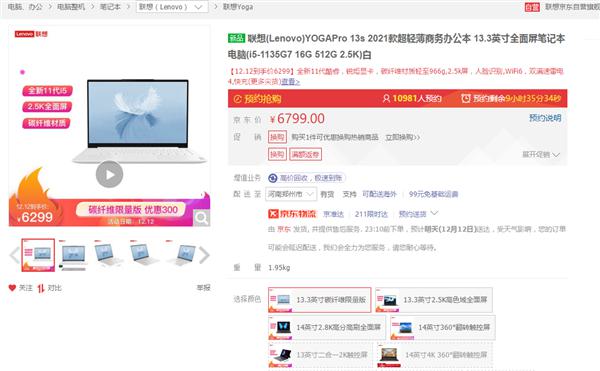600x371 pixels.
Task: Click the 联想Yoga breadcrumb link
Action: coord(238,7)
